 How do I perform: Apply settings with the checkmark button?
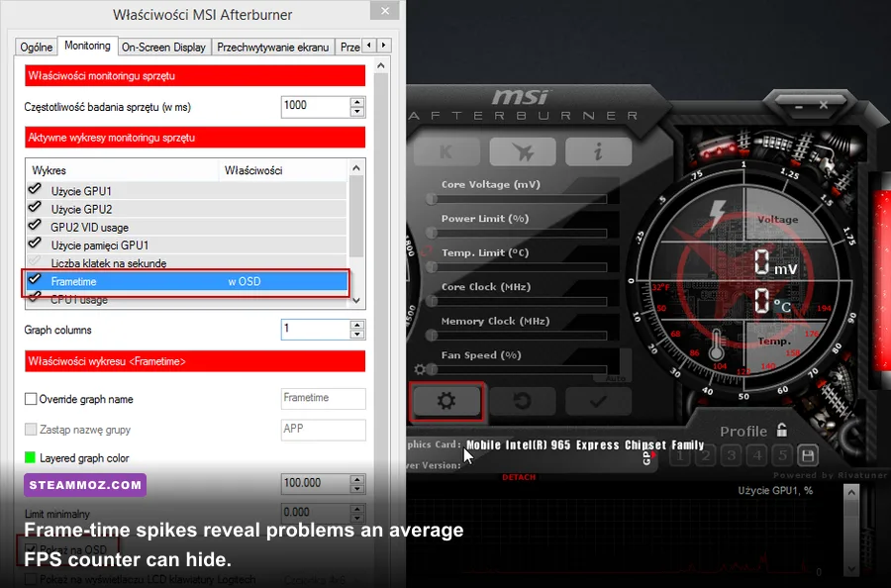click(x=598, y=401)
